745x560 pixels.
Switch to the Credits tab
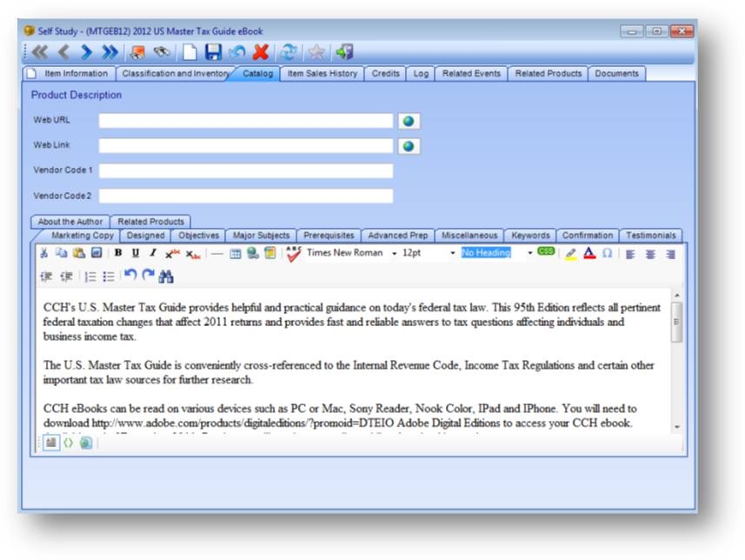pyautogui.click(x=385, y=74)
